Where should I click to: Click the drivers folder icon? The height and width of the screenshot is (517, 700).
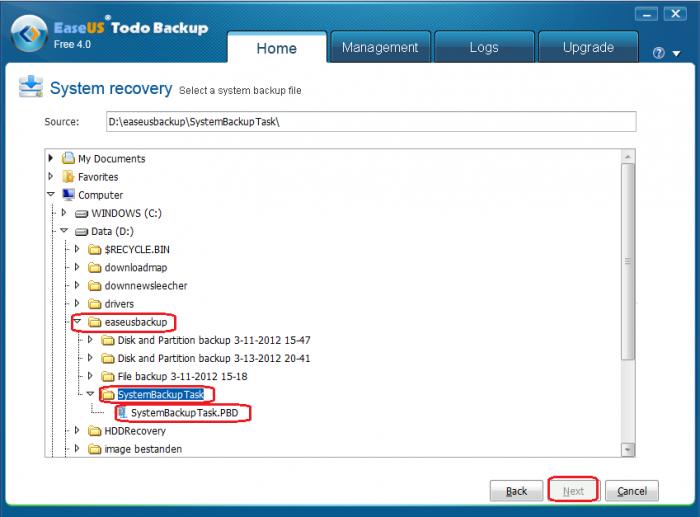[95, 304]
